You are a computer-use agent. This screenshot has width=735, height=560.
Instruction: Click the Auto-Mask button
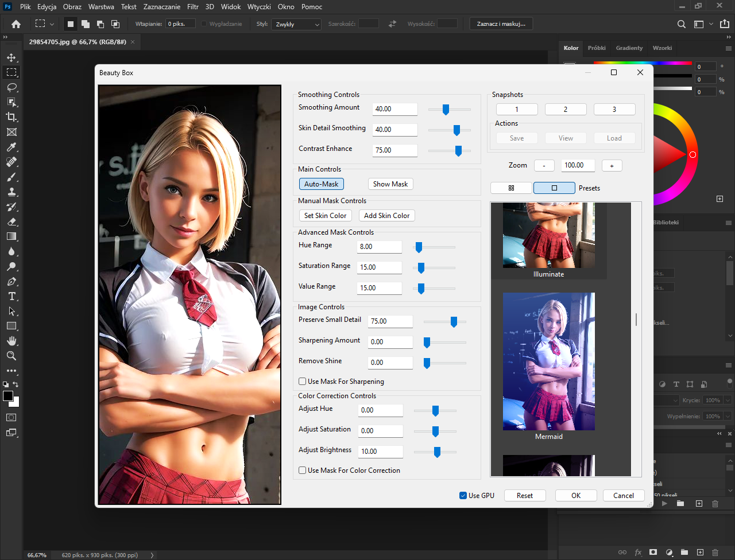pyautogui.click(x=322, y=184)
